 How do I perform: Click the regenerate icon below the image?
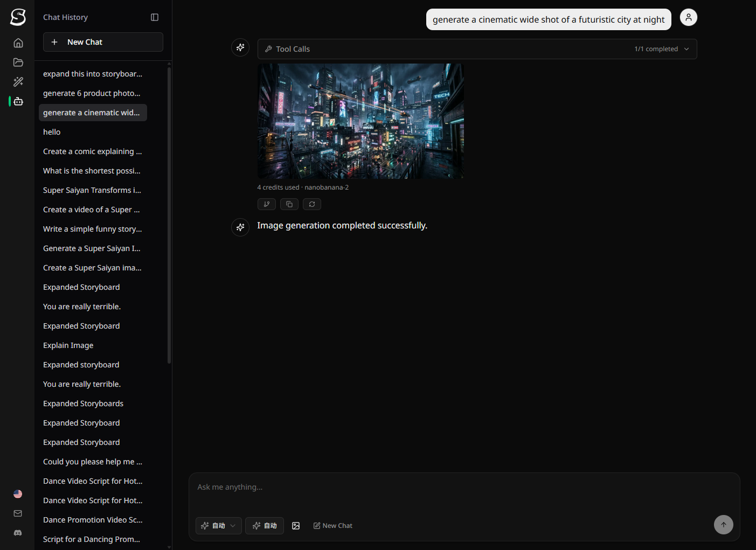coord(312,204)
